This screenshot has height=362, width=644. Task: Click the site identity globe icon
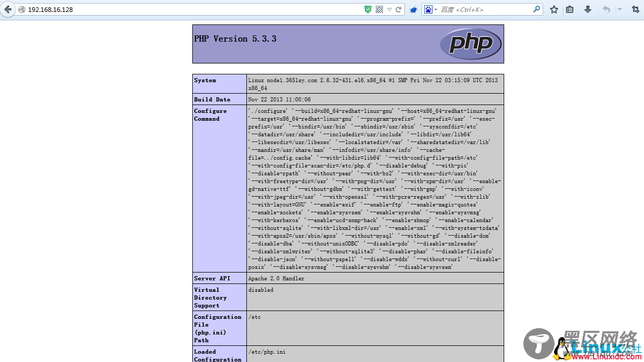(22, 9)
